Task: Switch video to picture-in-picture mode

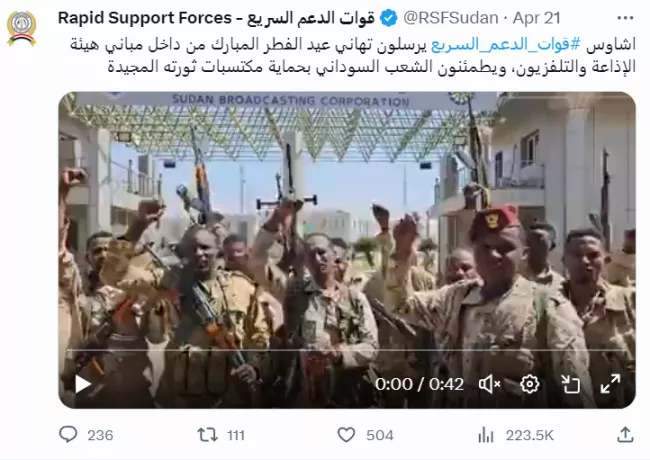Action: (570, 384)
